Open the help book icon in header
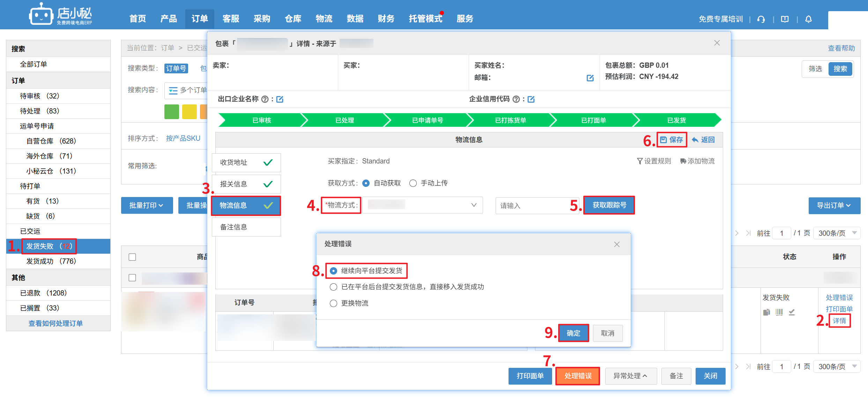 [785, 19]
